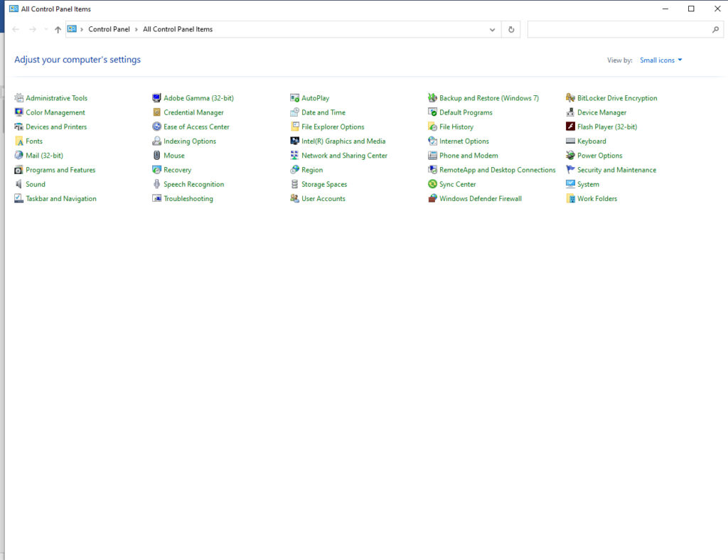Click the Control Panel address bar icon
The image size is (728, 560).
pos(72,29)
